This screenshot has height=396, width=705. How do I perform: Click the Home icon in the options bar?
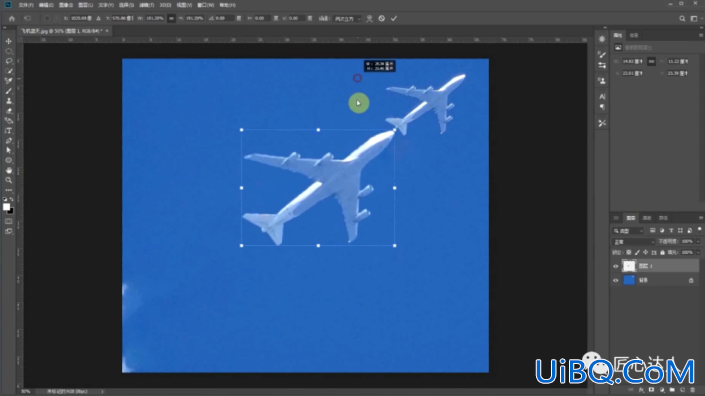coord(12,18)
